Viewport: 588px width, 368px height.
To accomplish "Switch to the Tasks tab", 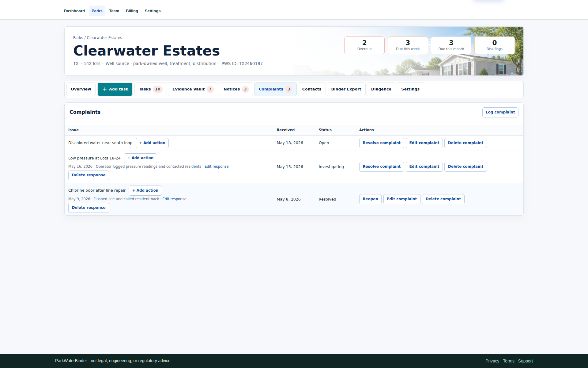I will (x=150, y=89).
